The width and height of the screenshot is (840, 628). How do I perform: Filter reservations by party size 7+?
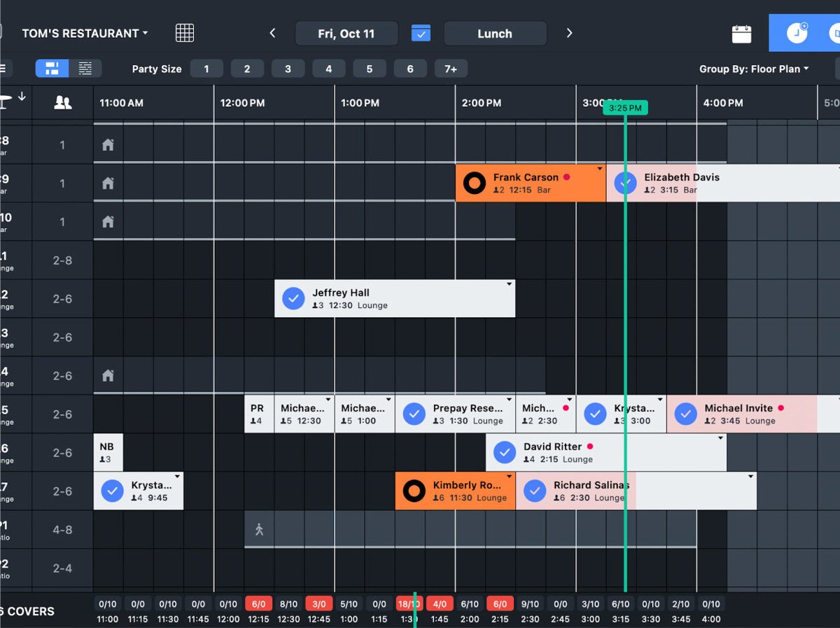click(451, 69)
